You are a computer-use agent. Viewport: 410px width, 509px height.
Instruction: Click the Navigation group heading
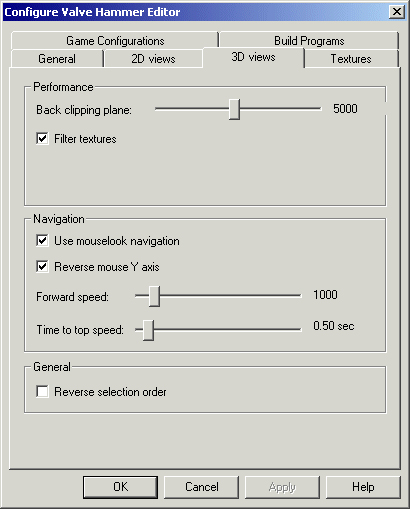[59, 219]
